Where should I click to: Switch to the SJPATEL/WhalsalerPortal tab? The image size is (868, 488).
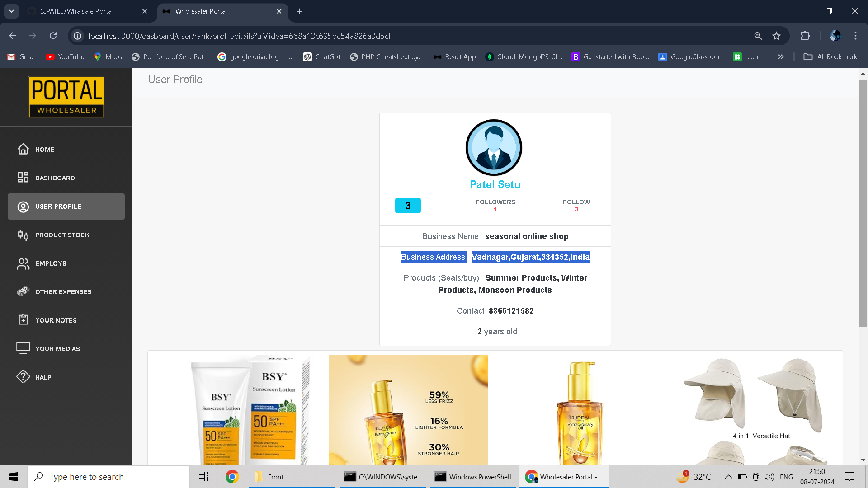(x=77, y=11)
